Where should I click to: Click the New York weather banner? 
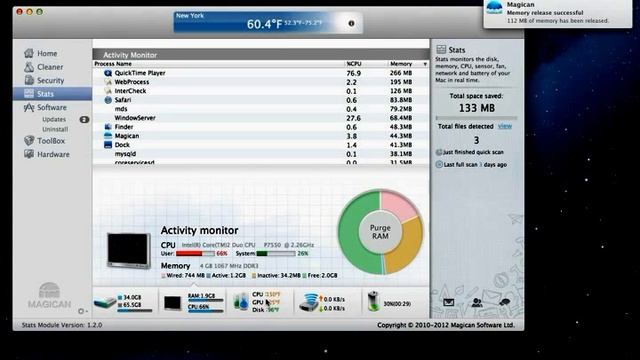click(268, 22)
